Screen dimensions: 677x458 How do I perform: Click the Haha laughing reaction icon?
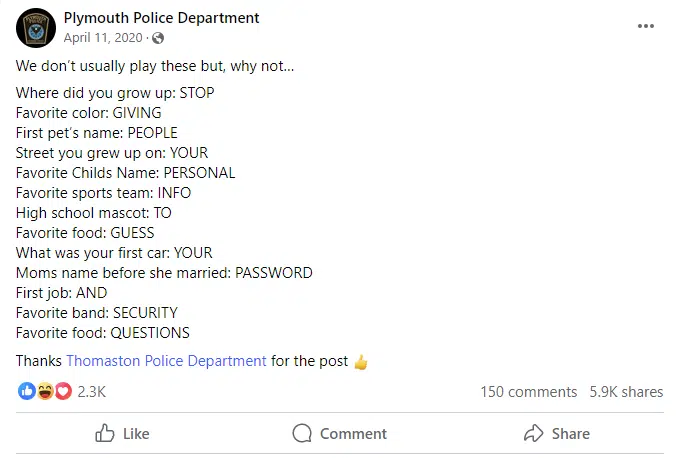pos(45,391)
